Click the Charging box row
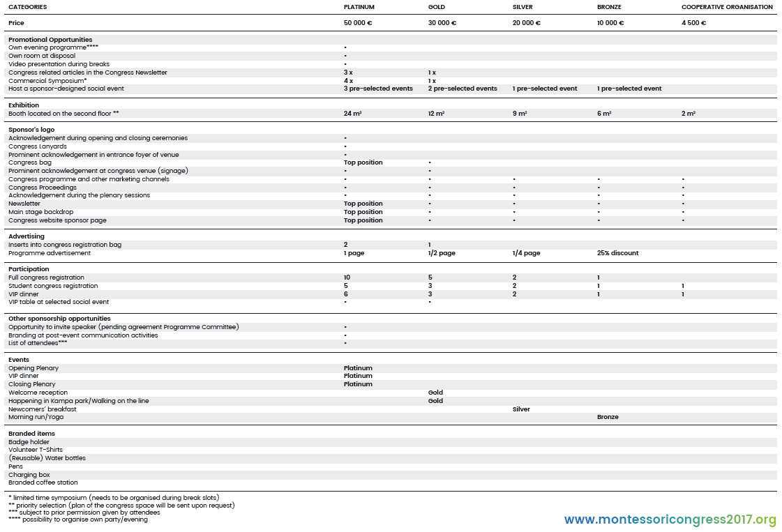The width and height of the screenshot is (782, 532). [29, 475]
